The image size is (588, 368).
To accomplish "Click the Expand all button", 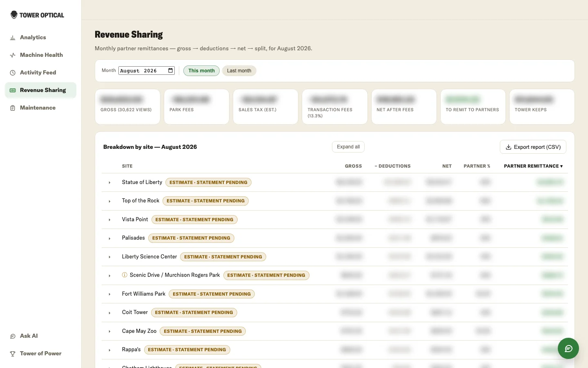I will (x=348, y=147).
